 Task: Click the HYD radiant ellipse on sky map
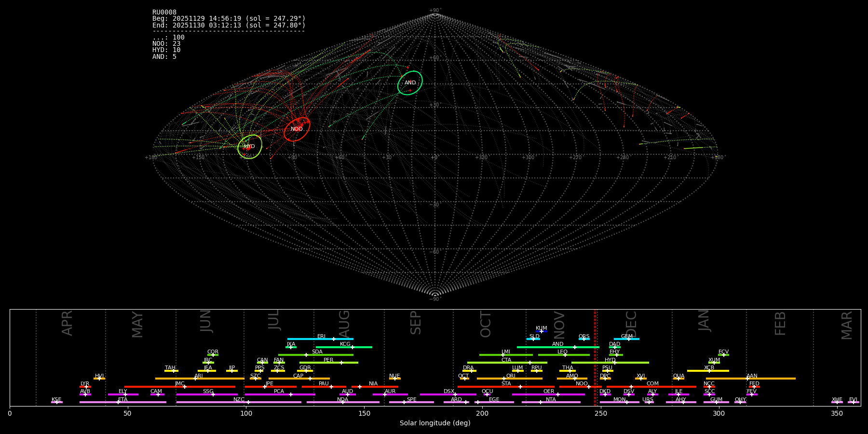tap(250, 147)
